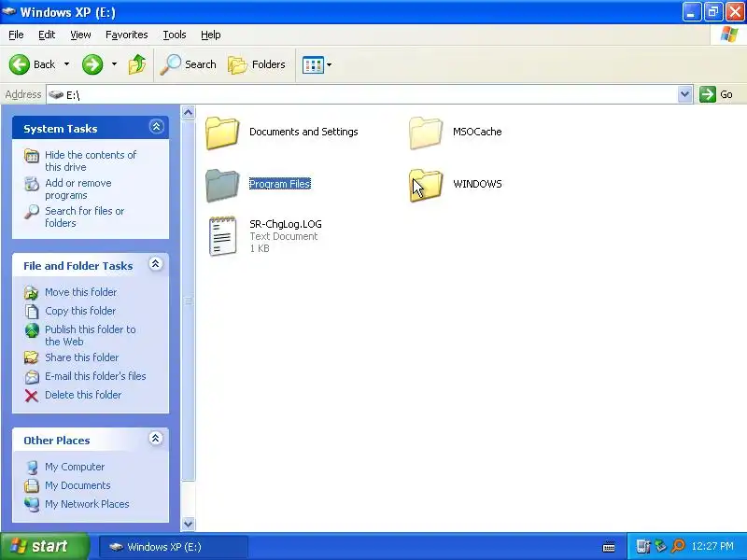Screen dimensions: 747x560
Task: Click the highlighted Program Files label
Action: [280, 184]
